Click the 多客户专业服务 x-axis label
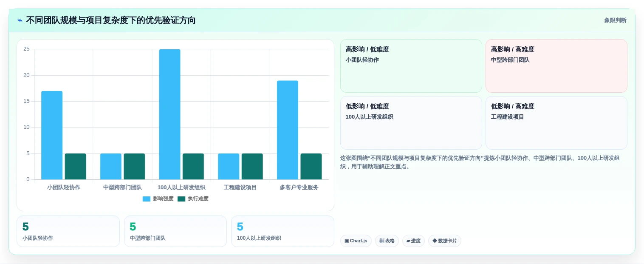The image size is (644, 264). [x=299, y=187]
